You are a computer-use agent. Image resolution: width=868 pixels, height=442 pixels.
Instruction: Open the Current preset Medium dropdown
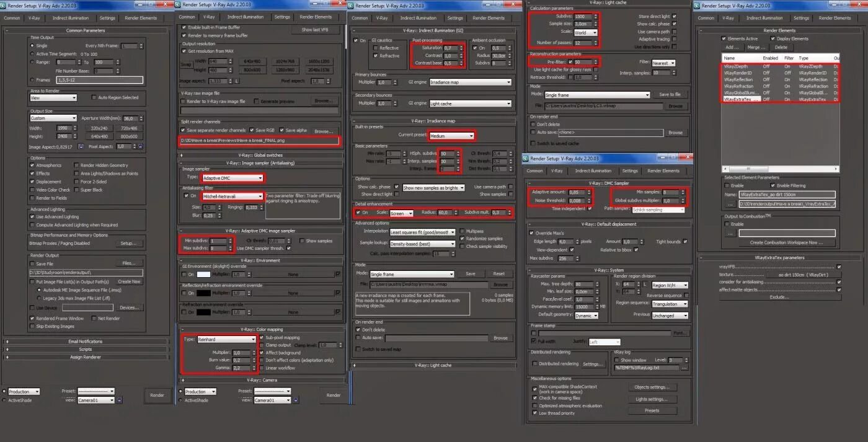pyautogui.click(x=451, y=136)
